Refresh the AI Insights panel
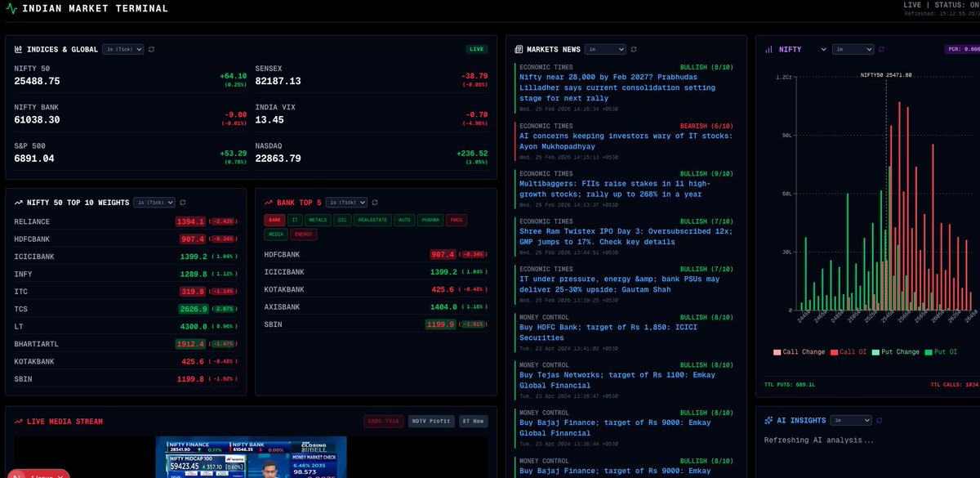The image size is (980, 478). pyautogui.click(x=880, y=420)
